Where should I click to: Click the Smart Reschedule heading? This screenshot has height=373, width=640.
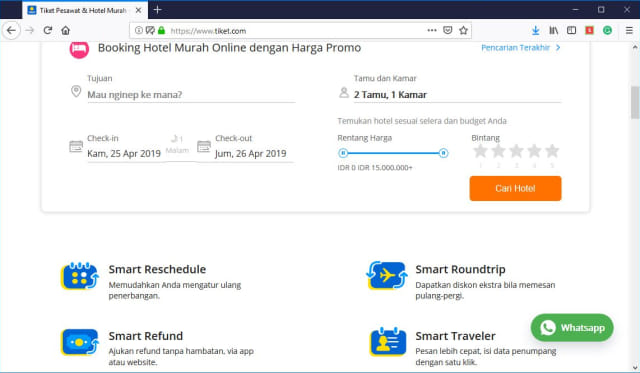pos(157,269)
